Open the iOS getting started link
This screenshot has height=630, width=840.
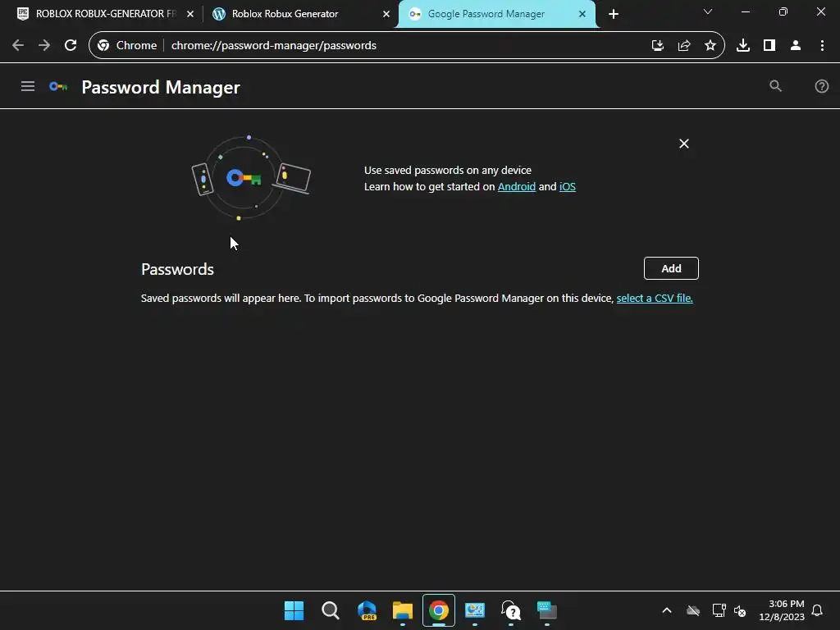coord(568,186)
